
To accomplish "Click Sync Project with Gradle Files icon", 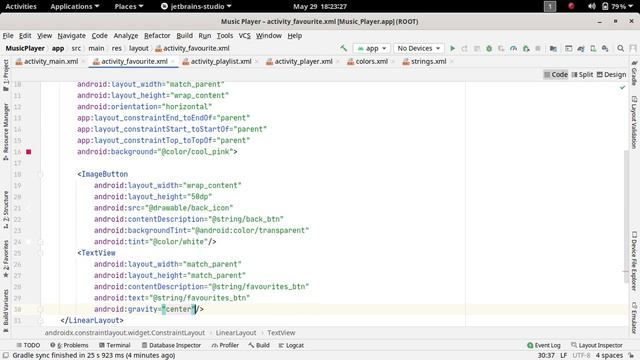I will (x=581, y=48).
